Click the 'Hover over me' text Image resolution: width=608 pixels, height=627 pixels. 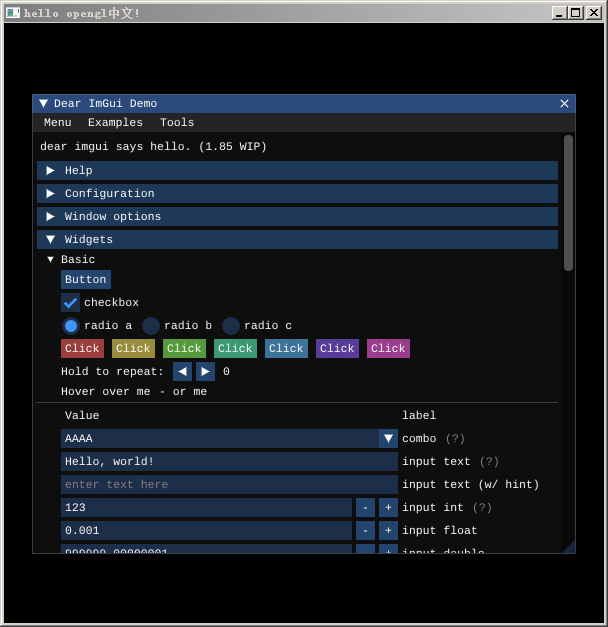click(x=106, y=391)
